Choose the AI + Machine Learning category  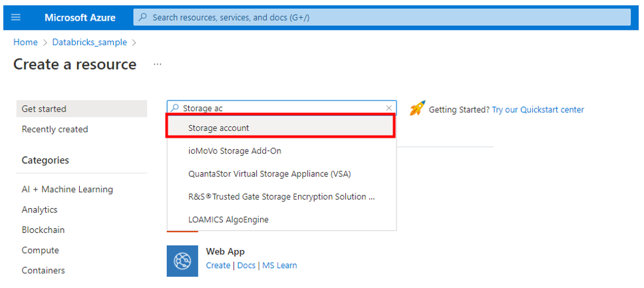[x=67, y=190]
